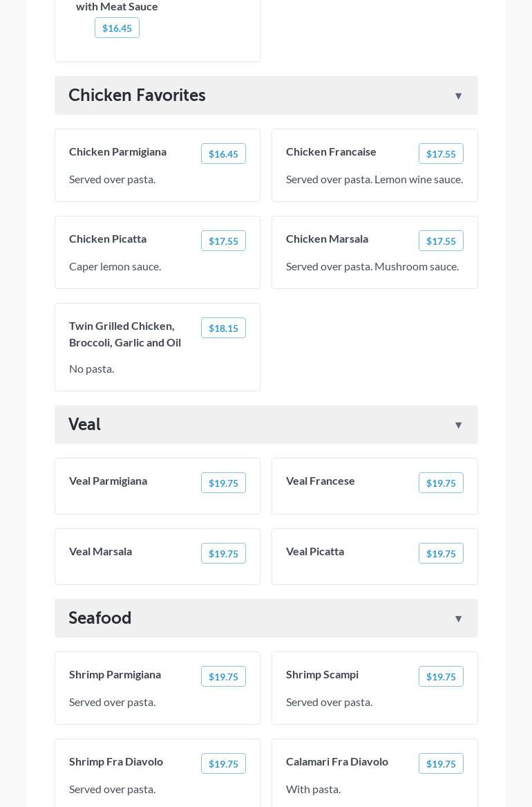Click the Veal Marsala price button
Viewport: 532px width, 807px height.
coord(223,554)
